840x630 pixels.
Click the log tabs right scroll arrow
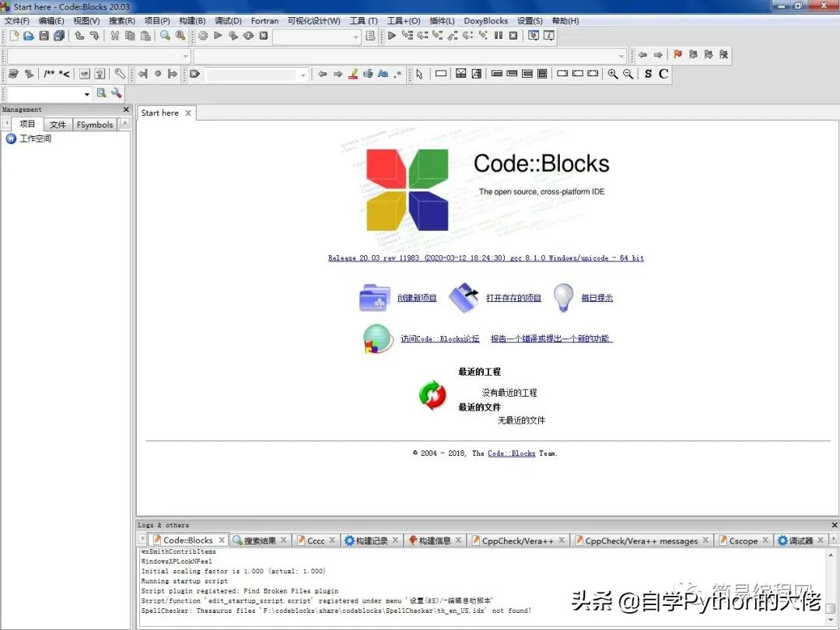(834, 540)
